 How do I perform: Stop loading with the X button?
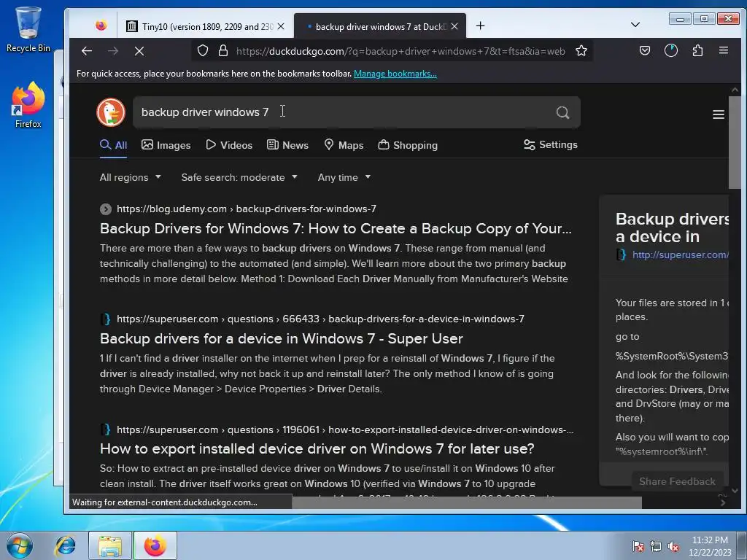pos(139,51)
